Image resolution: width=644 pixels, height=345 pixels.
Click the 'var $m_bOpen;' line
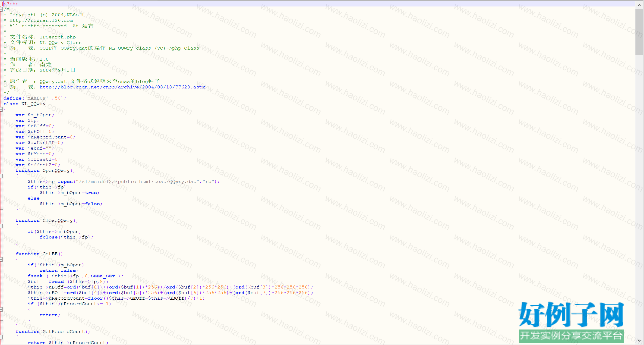click(x=35, y=115)
